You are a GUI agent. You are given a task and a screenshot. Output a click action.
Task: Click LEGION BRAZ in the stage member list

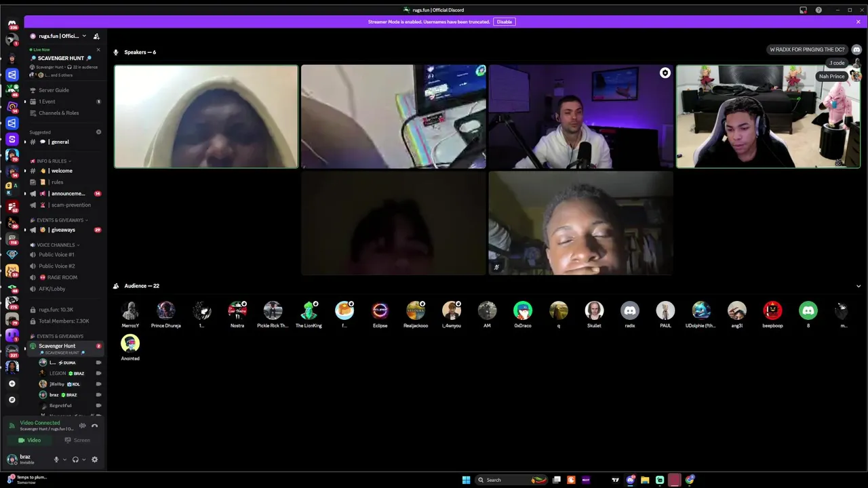pos(70,373)
